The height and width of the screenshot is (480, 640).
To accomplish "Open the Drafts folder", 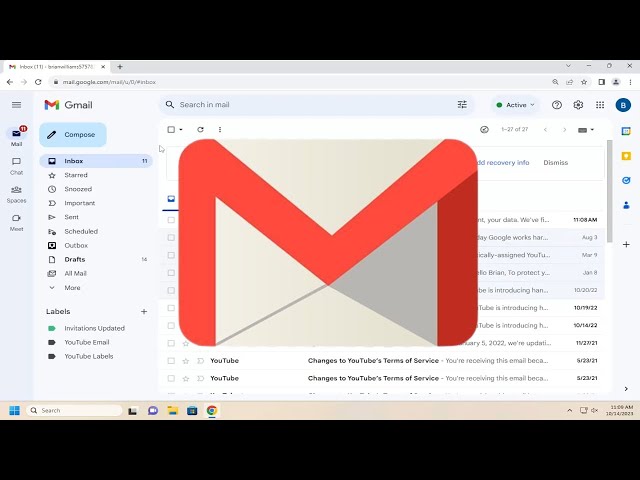I will pyautogui.click(x=96, y=260).
